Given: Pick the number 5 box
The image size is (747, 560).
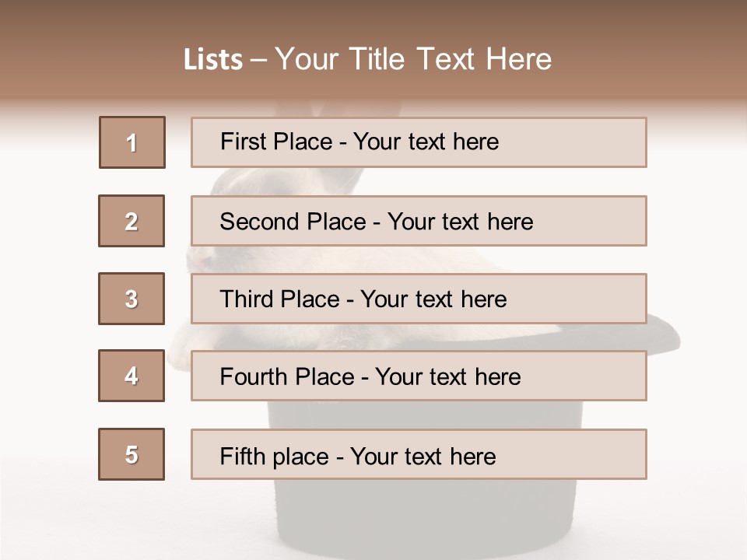Looking at the screenshot, I should pos(132,454).
